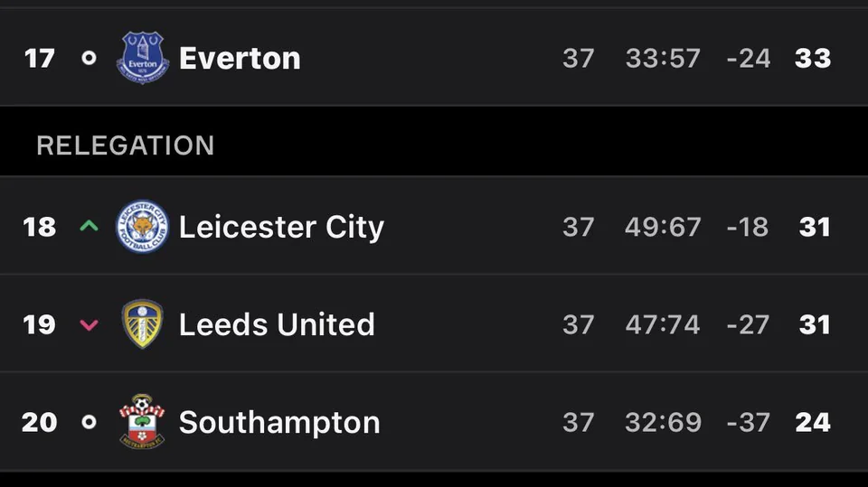868x487 pixels.
Task: Select the Leeds United shield crest
Action: 142,324
